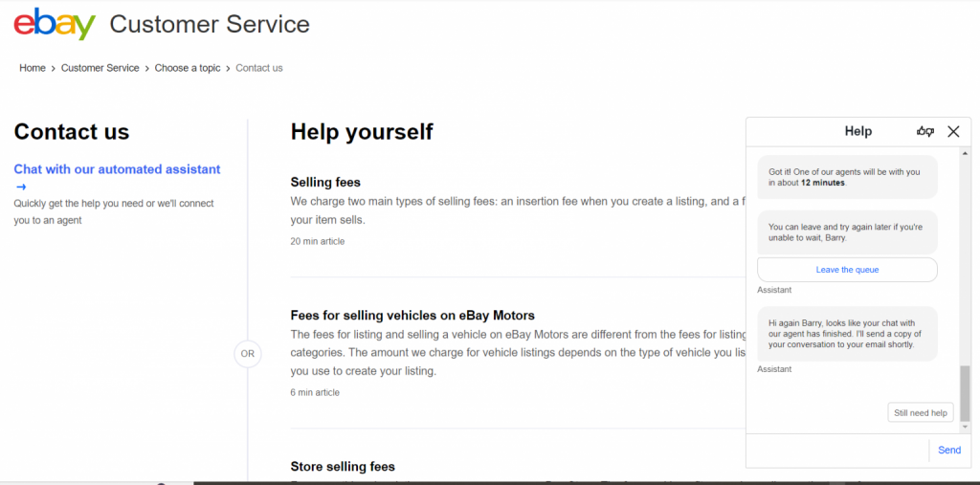Click the Contact us heading
Image resolution: width=980 pixels, height=485 pixels.
71,132
